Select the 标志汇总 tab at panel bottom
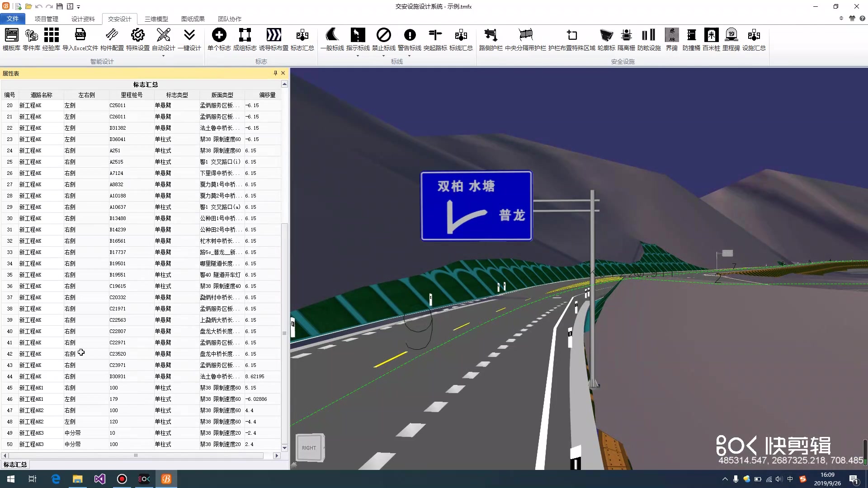 (15, 465)
